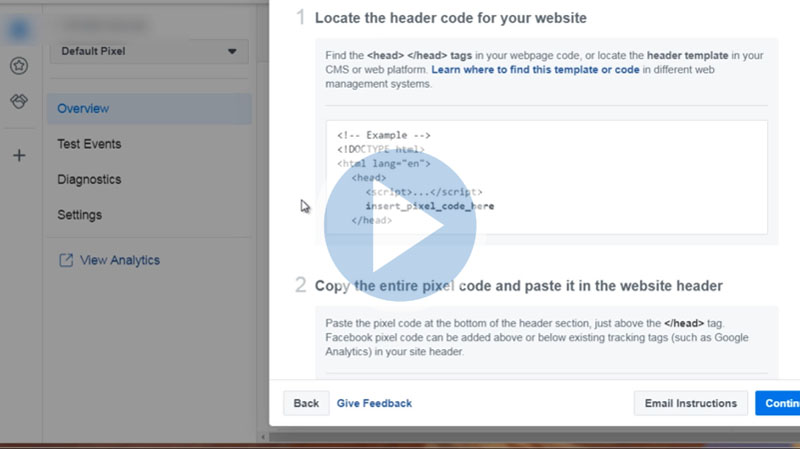The image size is (800, 449).
Task: Expand the Default Pixel dropdown
Action: click(x=149, y=51)
